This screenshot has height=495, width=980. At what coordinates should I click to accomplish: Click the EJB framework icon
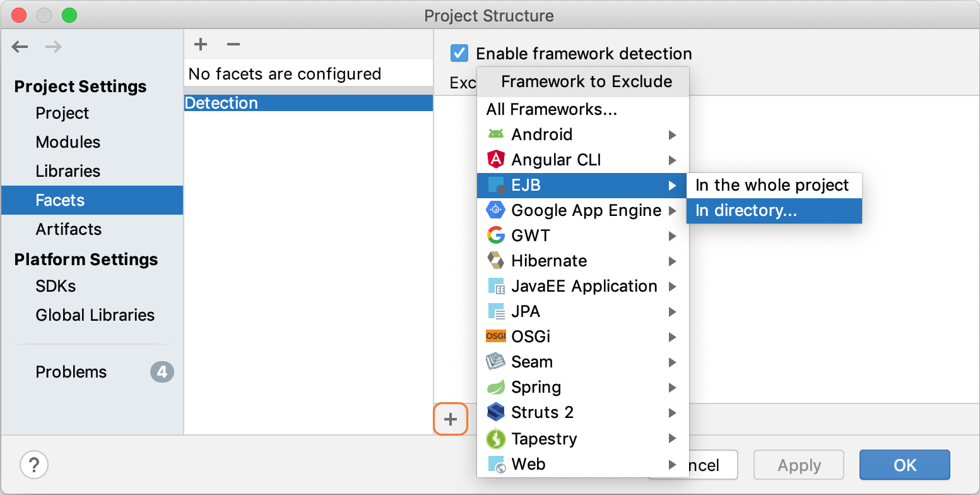[496, 185]
